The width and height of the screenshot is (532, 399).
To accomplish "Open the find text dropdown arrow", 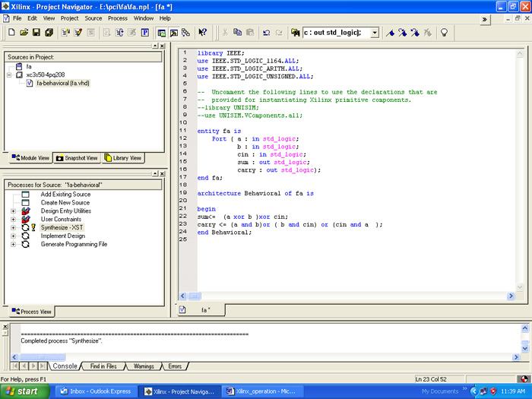I will click(x=375, y=33).
